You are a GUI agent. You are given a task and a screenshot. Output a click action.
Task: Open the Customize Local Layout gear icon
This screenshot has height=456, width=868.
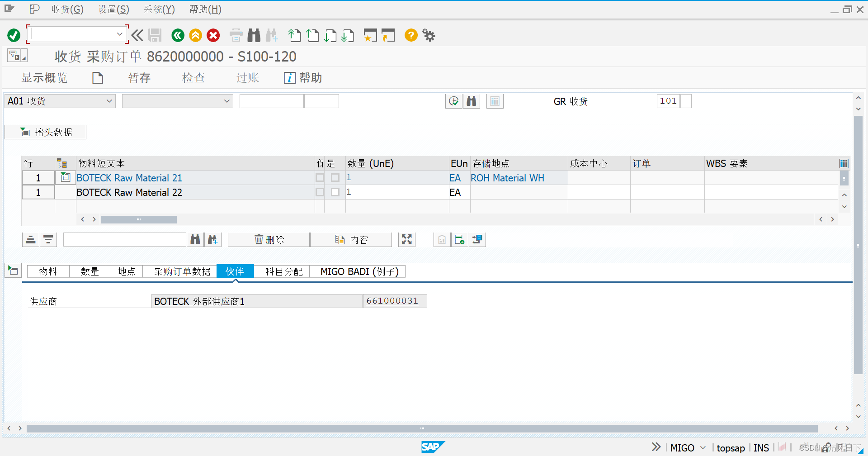tap(429, 35)
